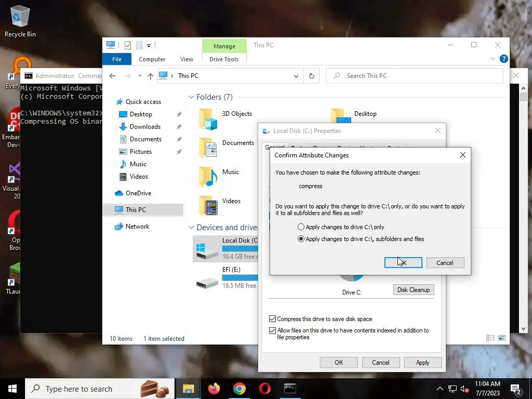Image resolution: width=532 pixels, height=399 pixels.
Task: Launch Firefox from the taskbar
Action: (x=214, y=389)
